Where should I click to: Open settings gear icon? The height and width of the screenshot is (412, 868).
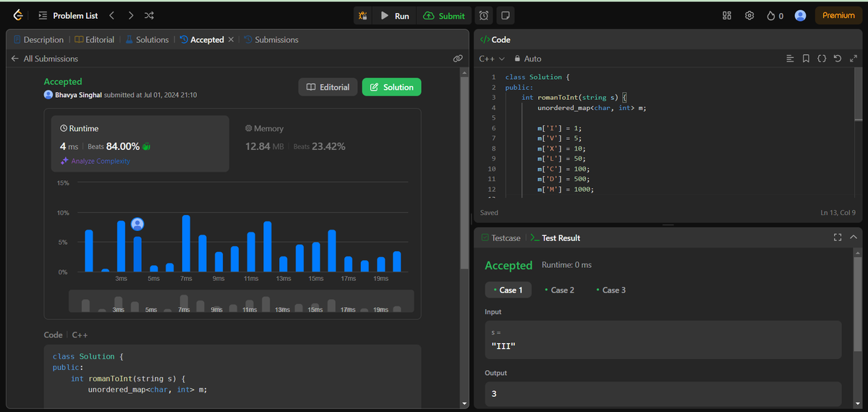(749, 15)
